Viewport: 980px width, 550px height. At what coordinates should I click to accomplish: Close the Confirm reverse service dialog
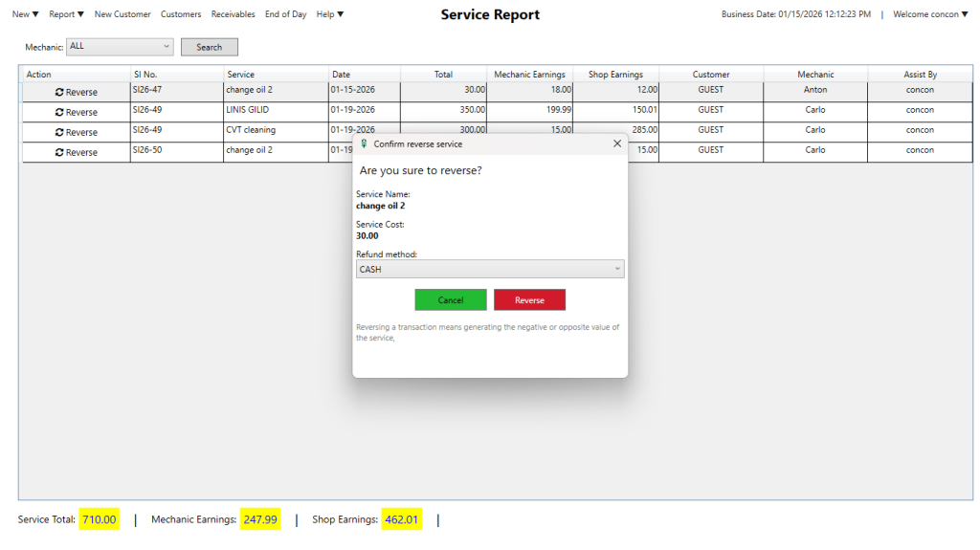616,143
